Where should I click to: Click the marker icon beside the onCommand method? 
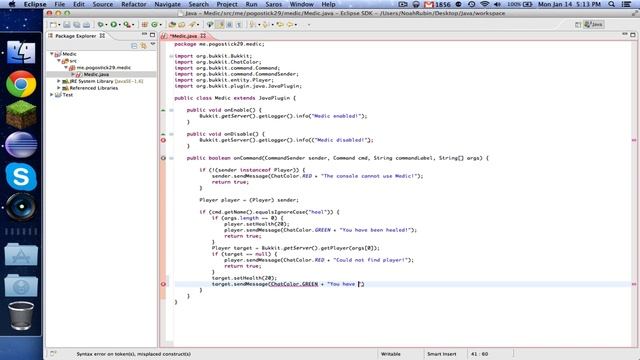point(163,158)
